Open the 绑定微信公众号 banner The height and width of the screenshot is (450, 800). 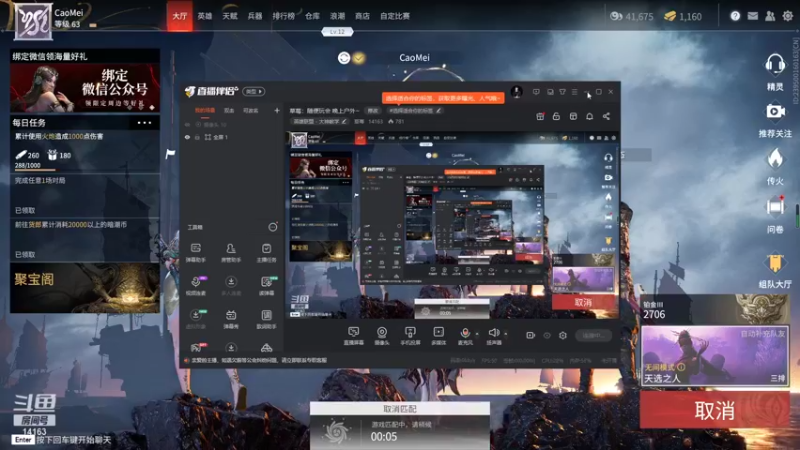coord(85,87)
